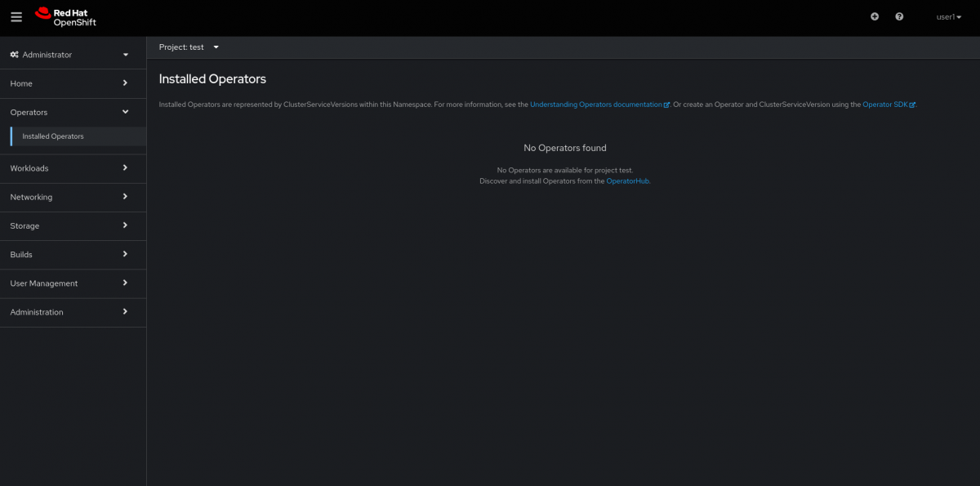Expand the Administration navigation section
Image resolution: width=980 pixels, height=486 pixels.
[x=69, y=312]
